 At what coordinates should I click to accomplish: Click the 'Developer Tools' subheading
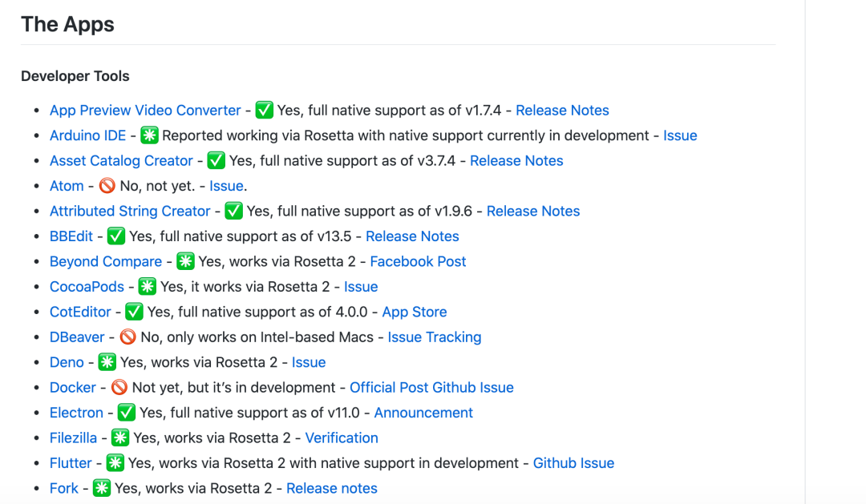pos(75,76)
